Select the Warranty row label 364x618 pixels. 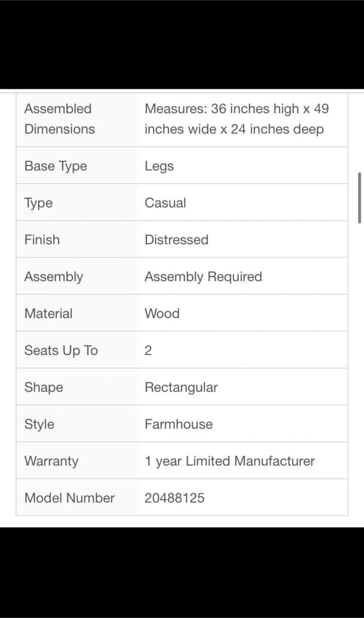click(x=52, y=461)
